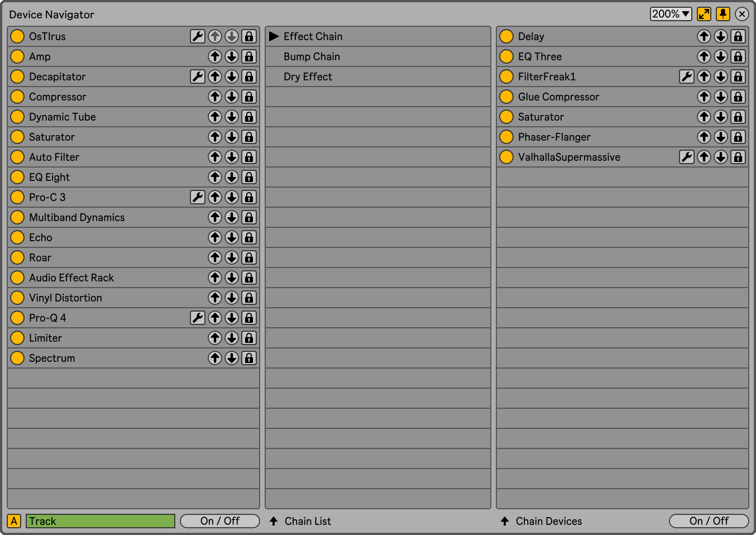Click the orange expand window icon
756x535 pixels.
coord(704,14)
